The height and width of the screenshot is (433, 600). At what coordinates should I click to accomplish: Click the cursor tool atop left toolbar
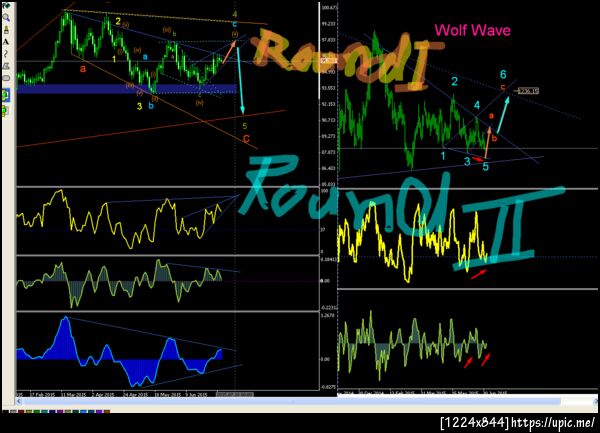(6, 5)
